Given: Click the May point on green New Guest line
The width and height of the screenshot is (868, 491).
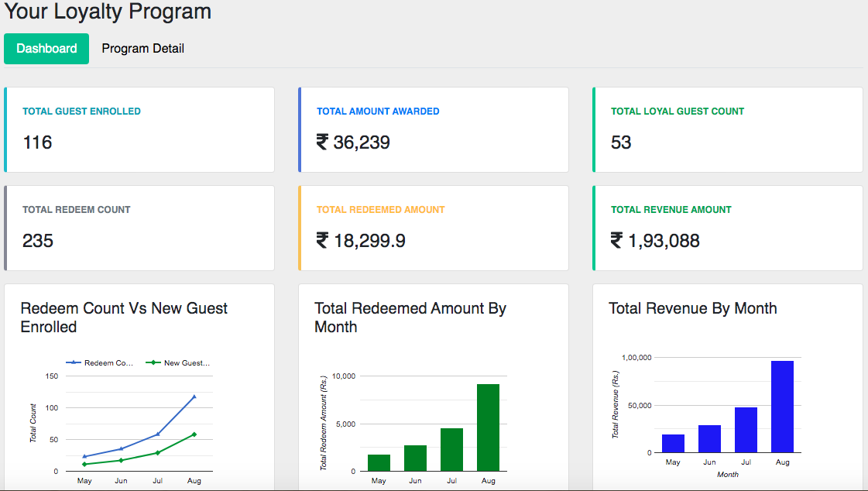Looking at the screenshot, I should tap(84, 464).
